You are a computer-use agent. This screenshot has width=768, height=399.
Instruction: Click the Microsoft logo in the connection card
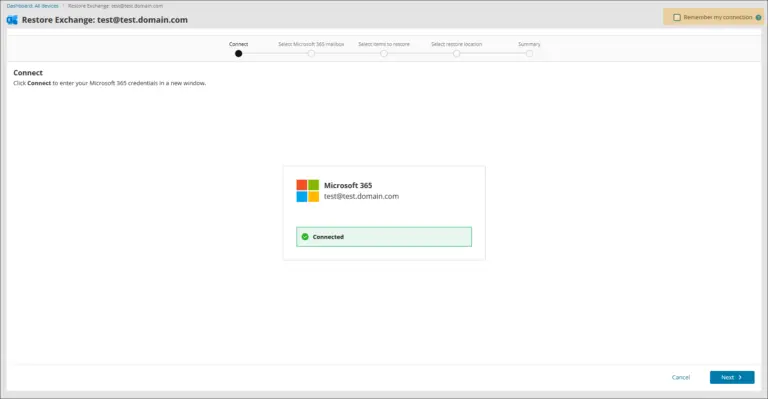pos(308,191)
